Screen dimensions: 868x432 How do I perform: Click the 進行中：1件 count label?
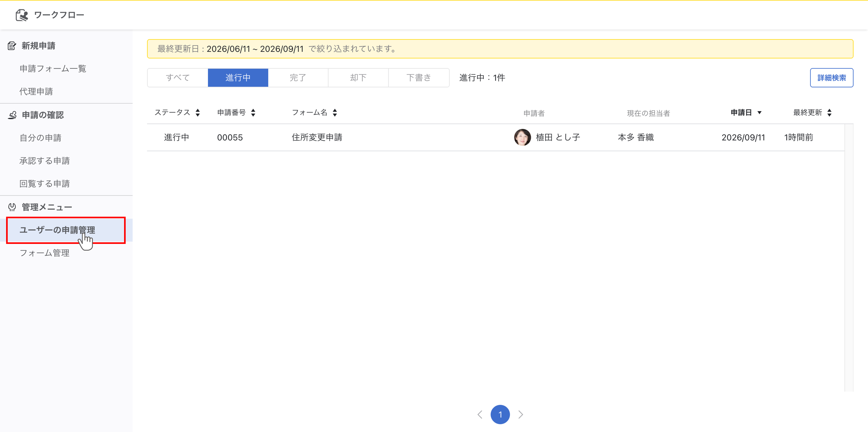click(482, 78)
